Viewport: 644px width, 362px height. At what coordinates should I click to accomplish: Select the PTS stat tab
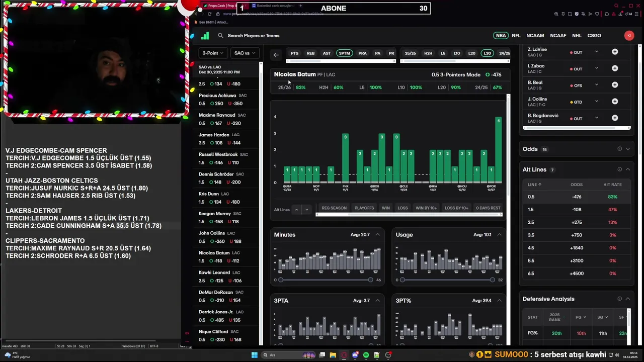pyautogui.click(x=294, y=53)
